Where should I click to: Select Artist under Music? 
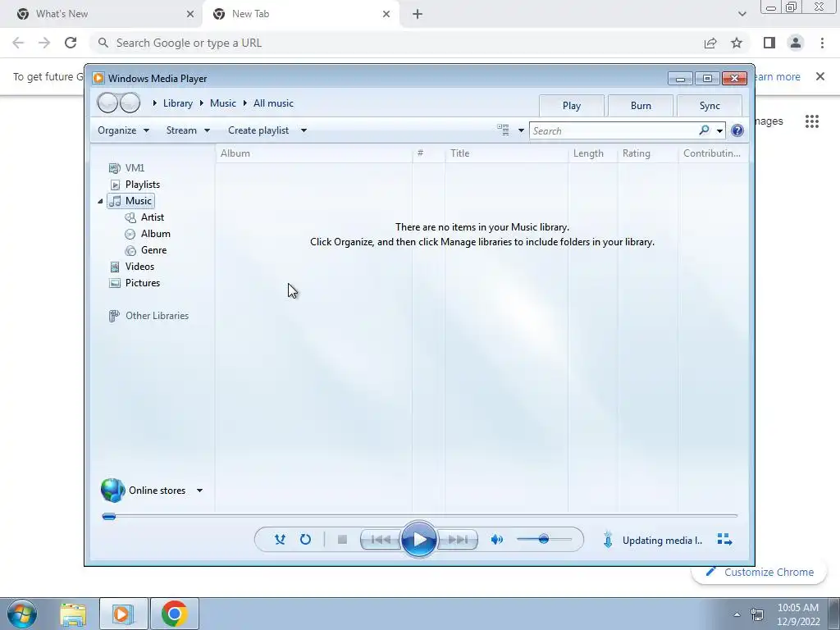(144, 217)
